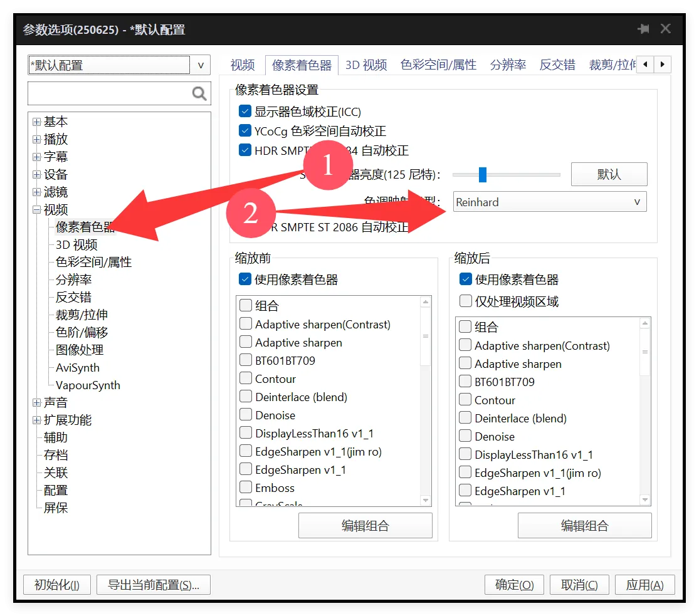Toggle YCoCg 色彩空间自动校正 checkbox
Viewport: 699px width, 616px height.
click(x=245, y=131)
